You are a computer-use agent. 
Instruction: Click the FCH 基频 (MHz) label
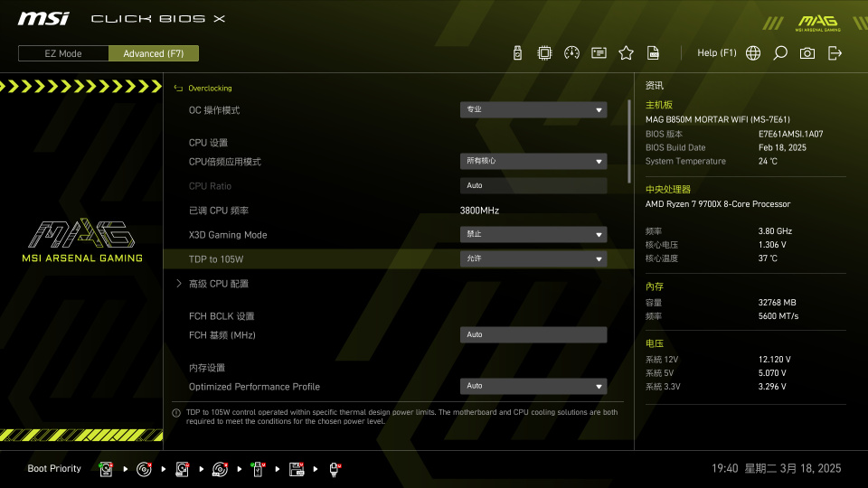click(x=222, y=334)
